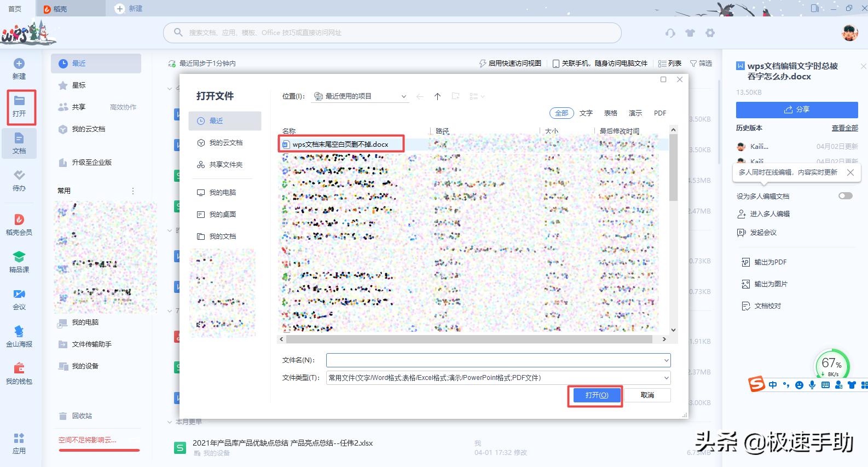This screenshot has width=868, height=467.
Task: Switch to 列表 view
Action: point(670,64)
